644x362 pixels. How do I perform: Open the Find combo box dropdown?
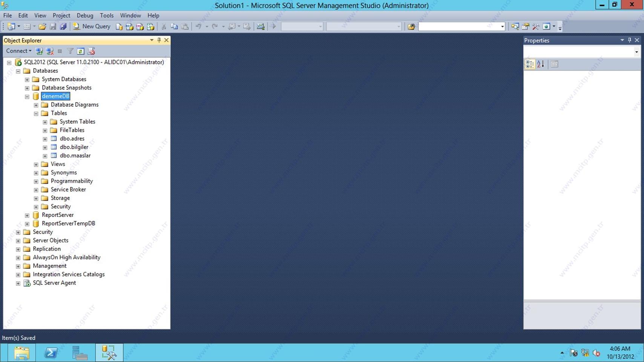pyautogui.click(x=502, y=26)
